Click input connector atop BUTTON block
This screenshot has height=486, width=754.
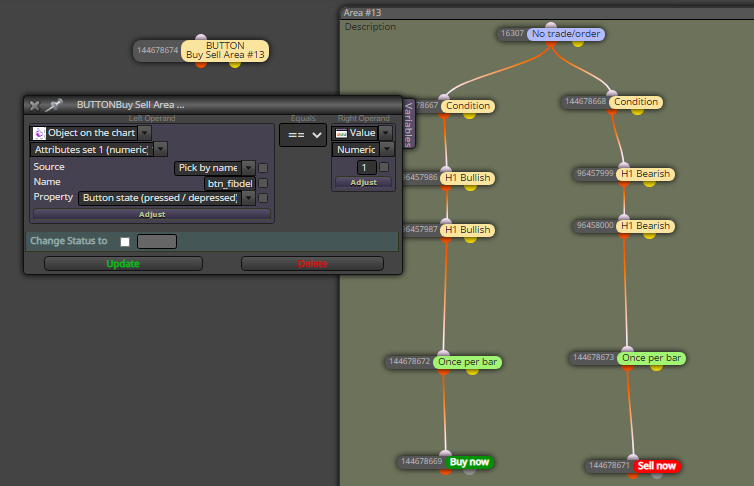tap(201, 37)
